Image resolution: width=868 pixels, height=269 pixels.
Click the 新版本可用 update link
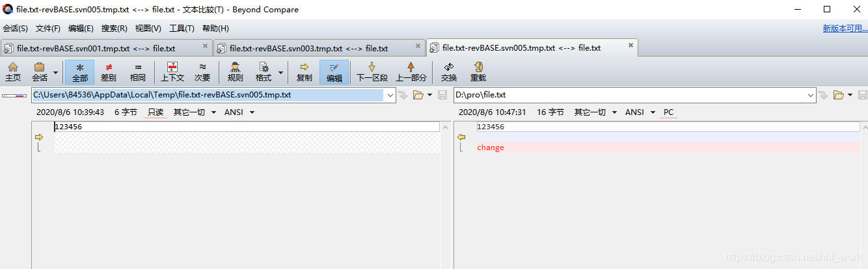click(845, 29)
